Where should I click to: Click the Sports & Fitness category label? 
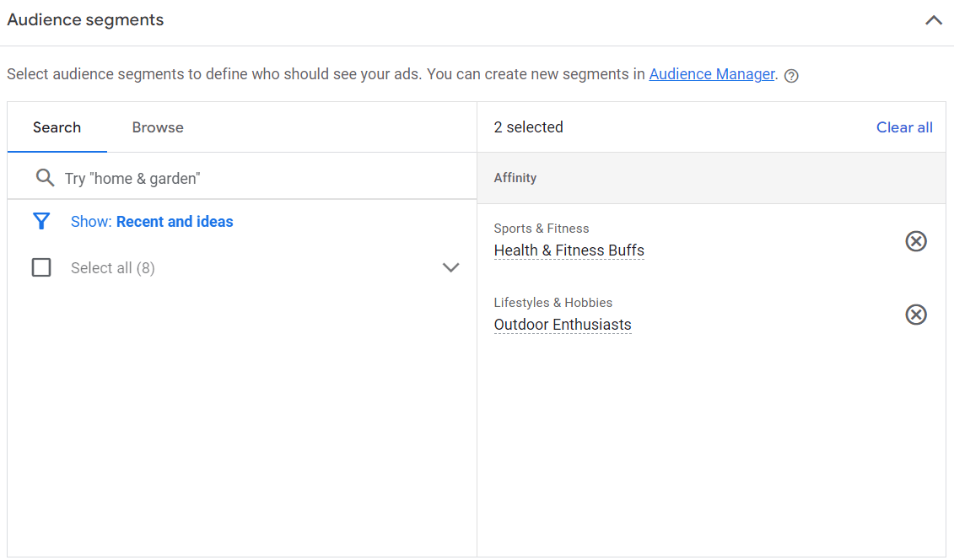tap(542, 228)
